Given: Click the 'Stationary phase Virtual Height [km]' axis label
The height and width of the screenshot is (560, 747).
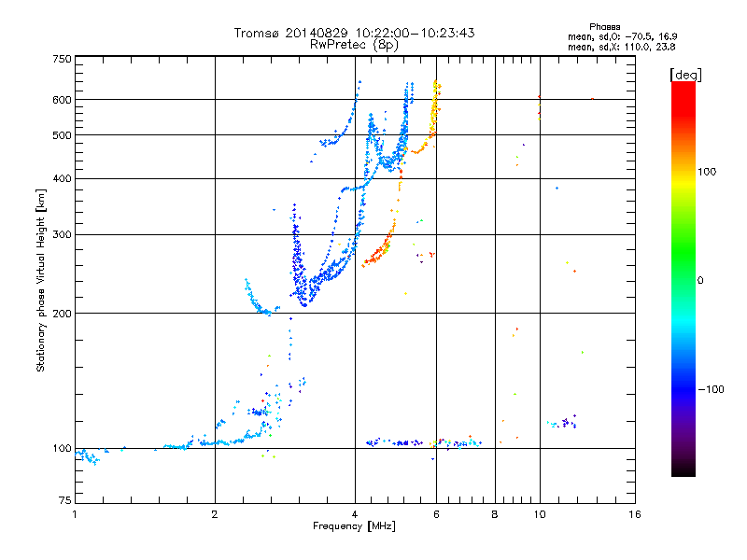Looking at the screenshot, I should click(x=41, y=281).
